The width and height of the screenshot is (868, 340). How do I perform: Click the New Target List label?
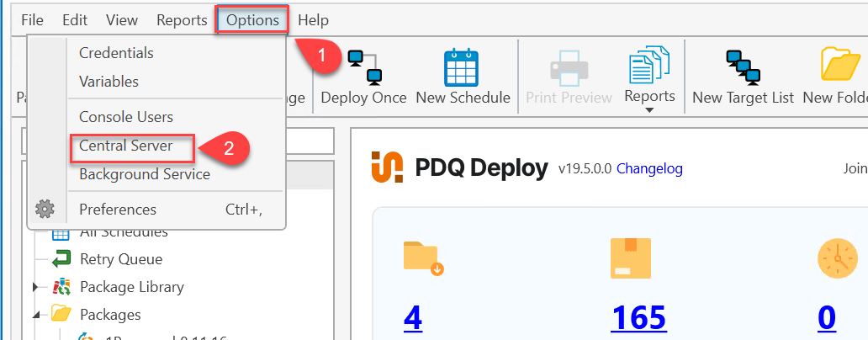click(743, 98)
